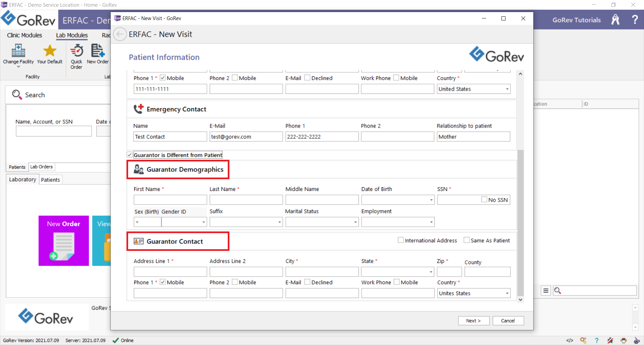
Task: Open the Sex (Birth) dropdown
Action: pos(137,222)
